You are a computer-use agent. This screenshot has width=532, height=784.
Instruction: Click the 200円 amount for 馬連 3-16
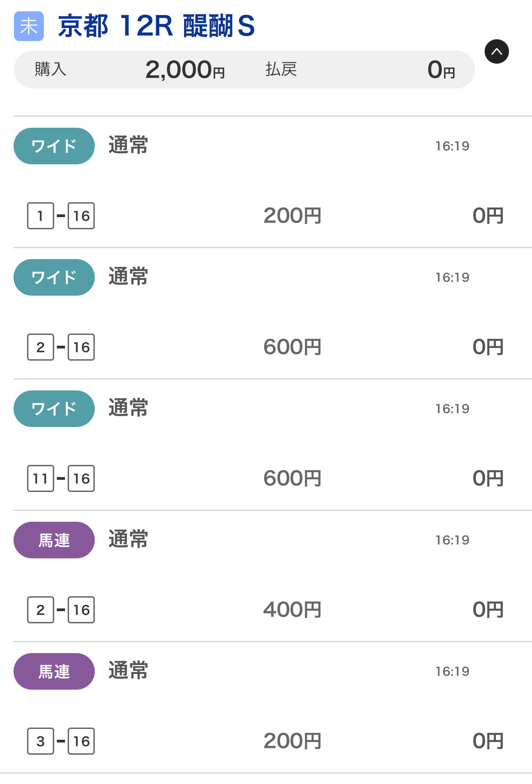[x=292, y=741]
